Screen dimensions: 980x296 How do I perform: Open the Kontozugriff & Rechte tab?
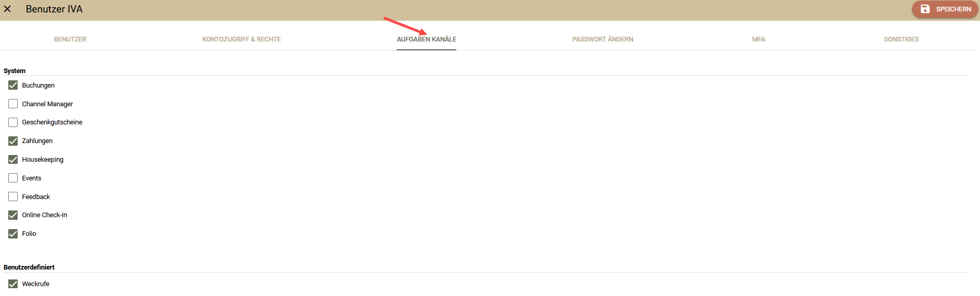pos(242,39)
